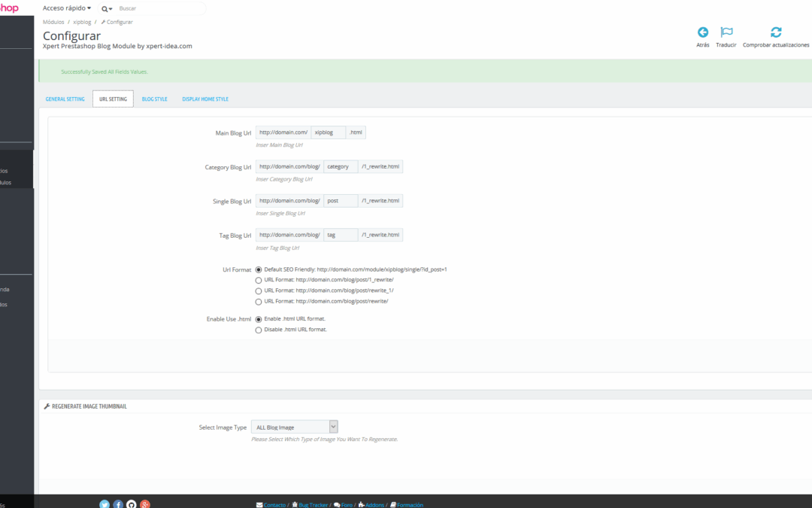This screenshot has height=508, width=812.
Task: Open xipblog breadcrumb link
Action: tap(82, 22)
